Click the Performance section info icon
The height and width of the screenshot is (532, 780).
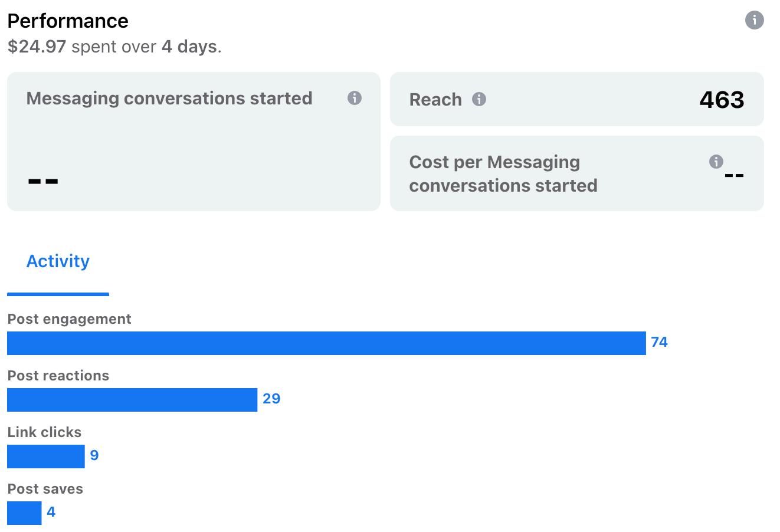click(x=754, y=20)
